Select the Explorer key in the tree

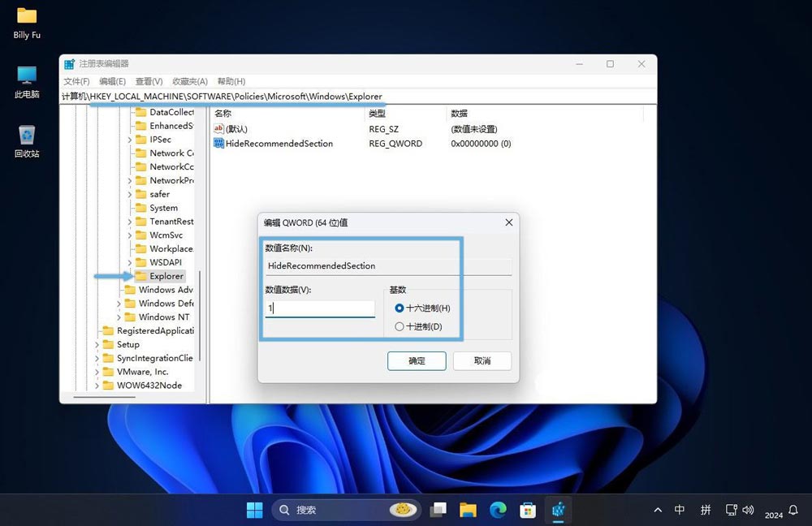tap(166, 276)
